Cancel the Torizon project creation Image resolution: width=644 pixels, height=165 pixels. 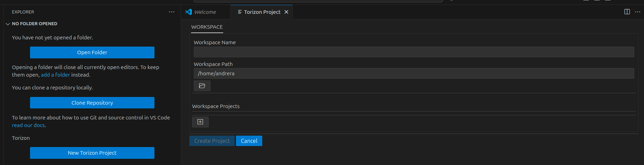tap(249, 141)
